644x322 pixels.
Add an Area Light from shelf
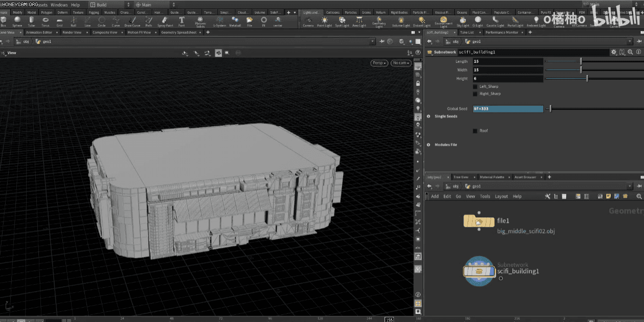click(359, 21)
